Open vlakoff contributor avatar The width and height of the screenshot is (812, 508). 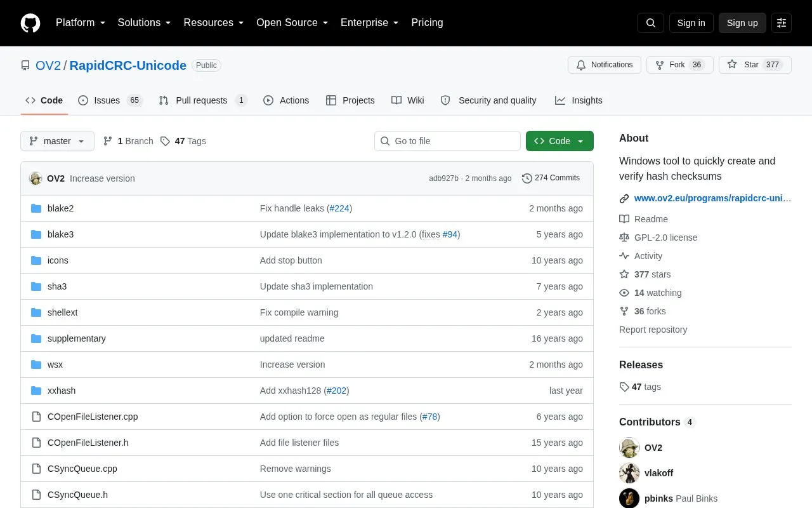(629, 473)
